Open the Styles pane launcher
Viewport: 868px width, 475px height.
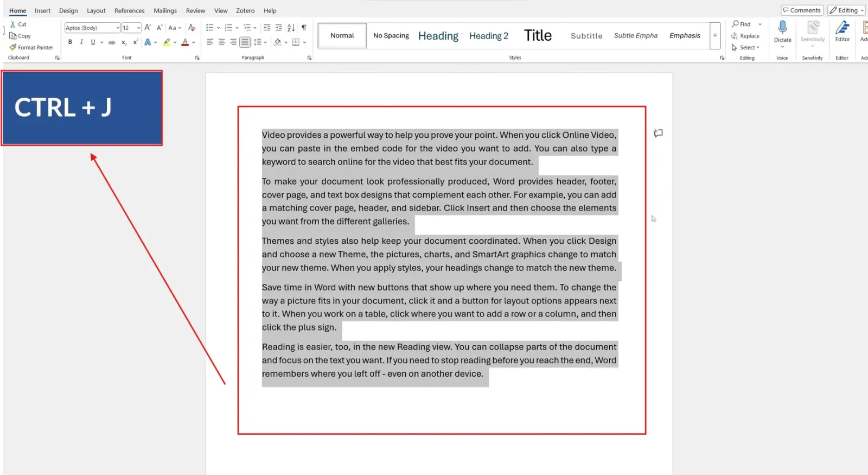[x=722, y=58]
